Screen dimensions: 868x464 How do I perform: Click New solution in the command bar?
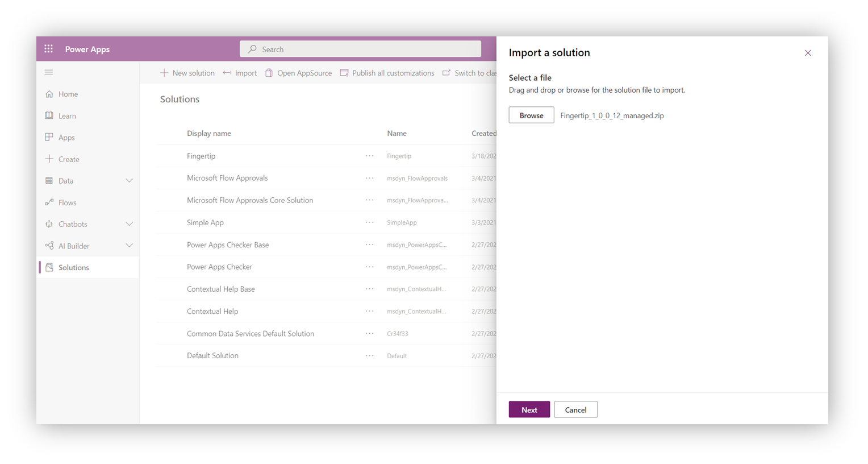[x=187, y=73]
